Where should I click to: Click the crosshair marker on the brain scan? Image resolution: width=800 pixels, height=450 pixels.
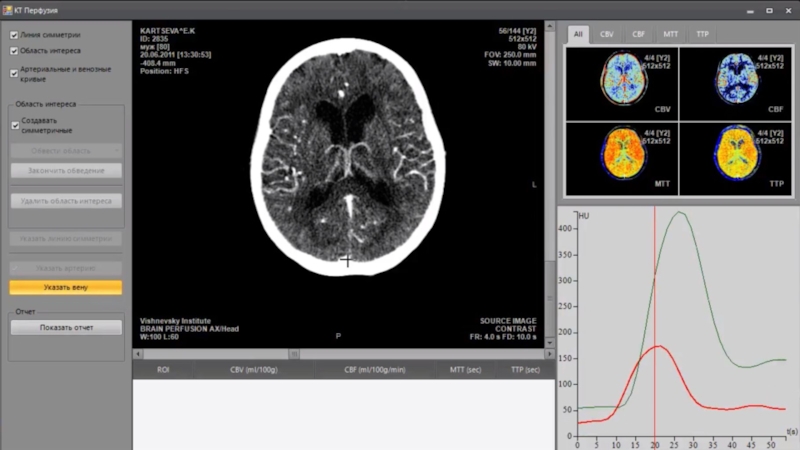(346, 261)
